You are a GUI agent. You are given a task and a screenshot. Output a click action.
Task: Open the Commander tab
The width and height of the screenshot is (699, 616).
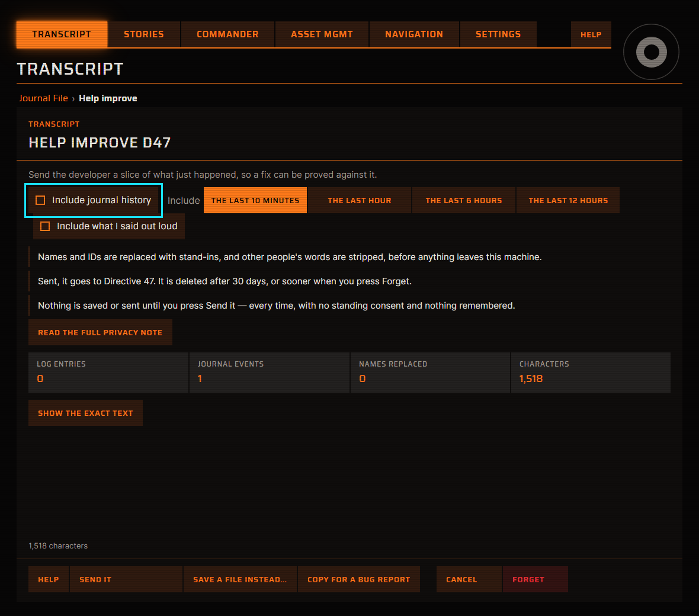227,34
